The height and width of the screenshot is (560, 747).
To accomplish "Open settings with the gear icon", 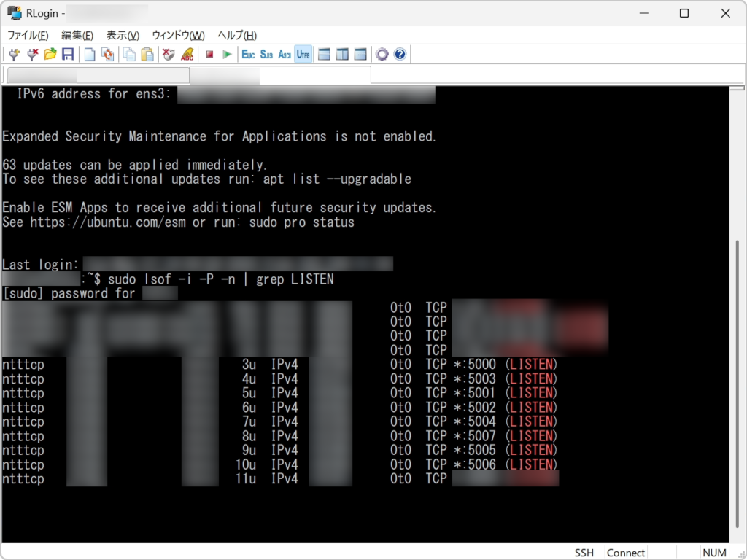I will [x=382, y=54].
